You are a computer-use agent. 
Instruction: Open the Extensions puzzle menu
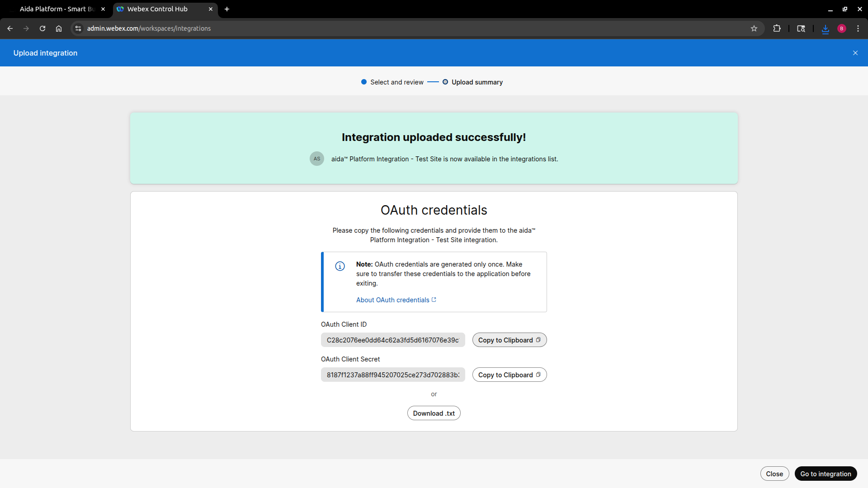pyautogui.click(x=777, y=28)
